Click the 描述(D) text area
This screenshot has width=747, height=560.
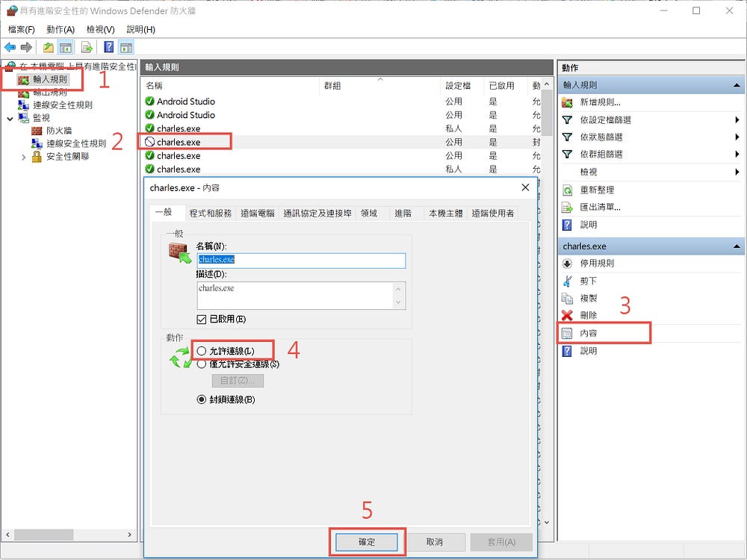coord(295,296)
